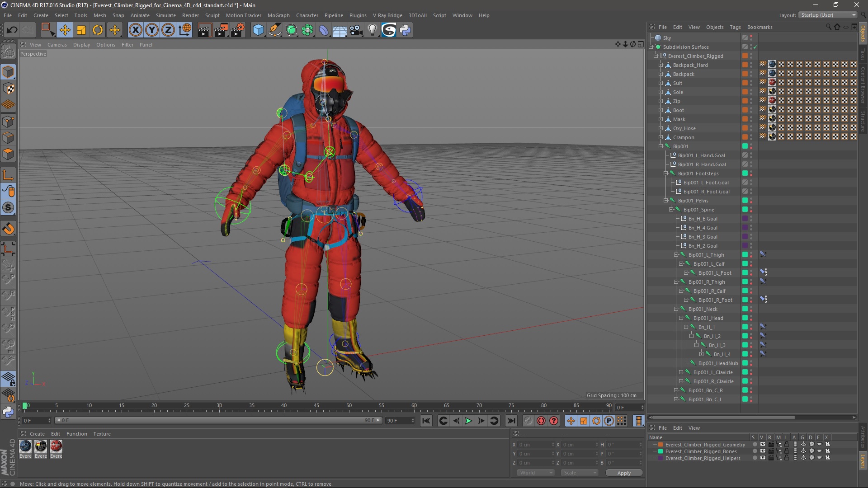Toggle world coordinate system icon
The width and height of the screenshot is (868, 488).
(185, 30)
